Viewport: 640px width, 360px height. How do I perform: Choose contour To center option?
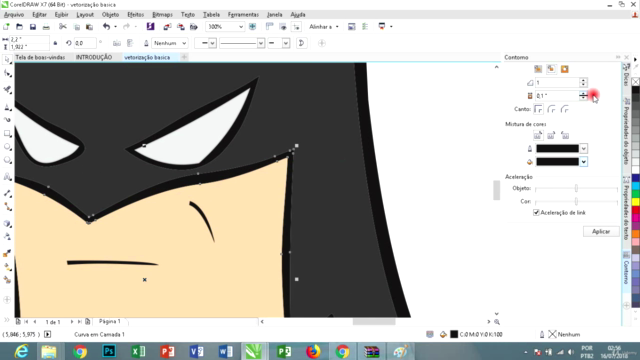click(538, 69)
